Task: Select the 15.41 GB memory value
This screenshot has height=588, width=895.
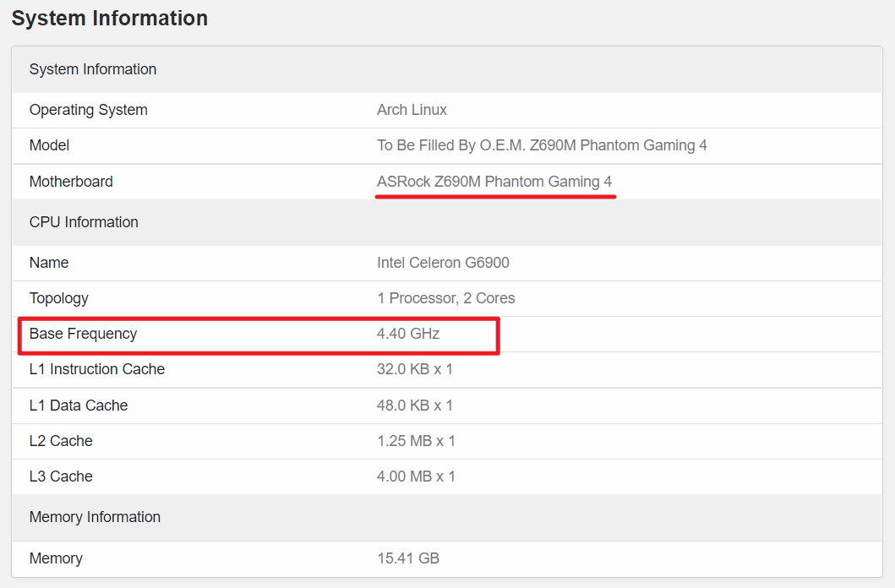Action: [407, 558]
